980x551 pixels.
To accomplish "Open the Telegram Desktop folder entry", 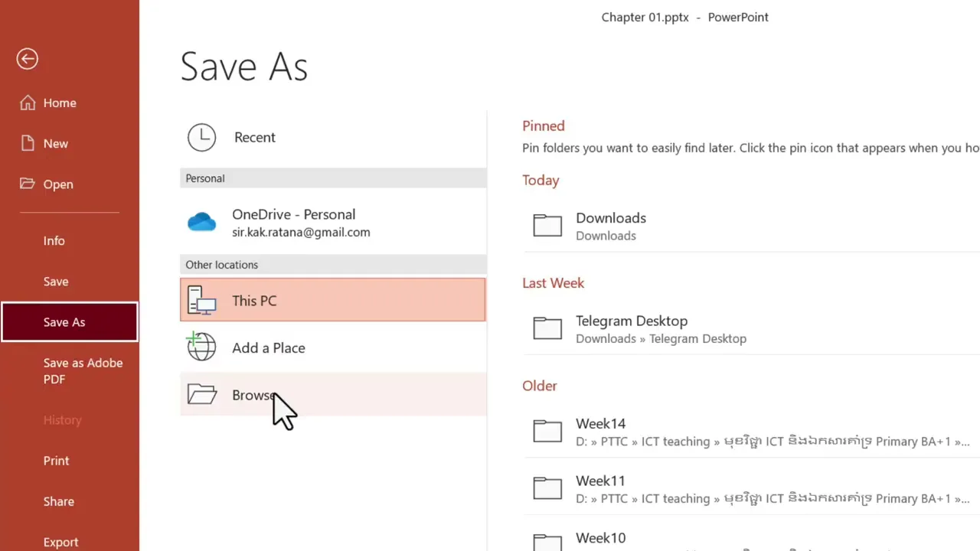I will click(x=752, y=328).
